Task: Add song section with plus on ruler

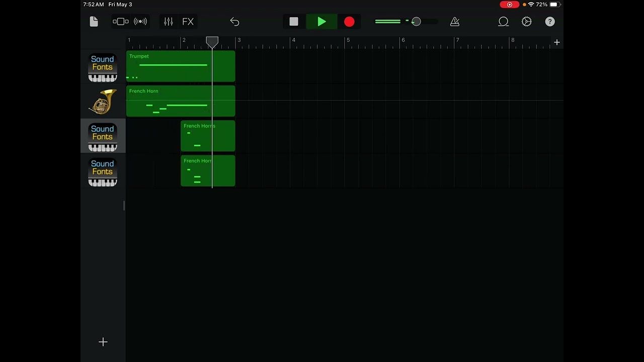Action: (557, 43)
